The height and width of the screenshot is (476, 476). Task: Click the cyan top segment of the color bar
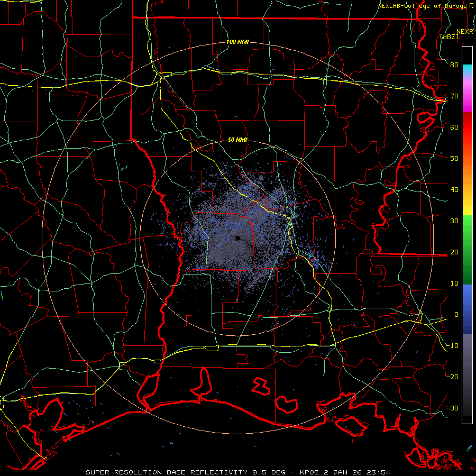pyautogui.click(x=467, y=69)
